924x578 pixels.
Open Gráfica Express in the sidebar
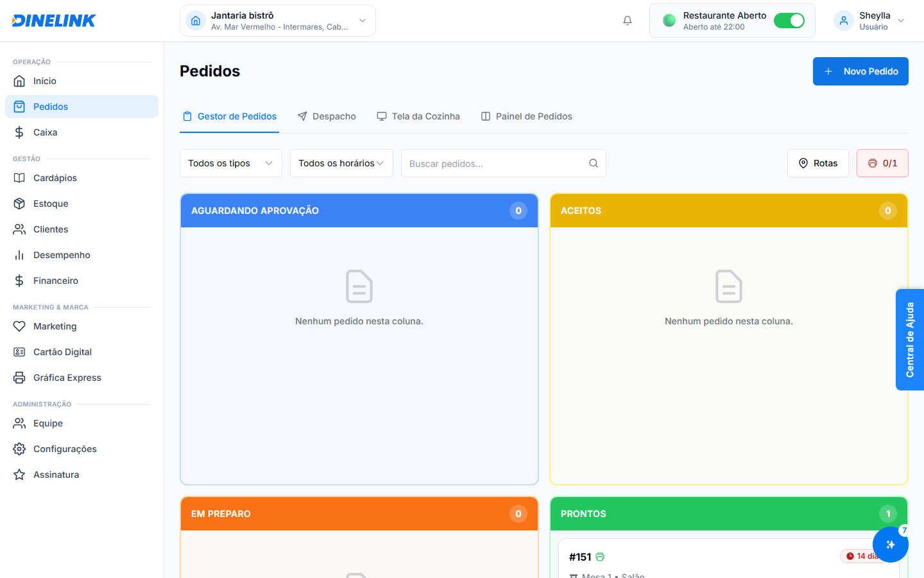tap(81, 378)
